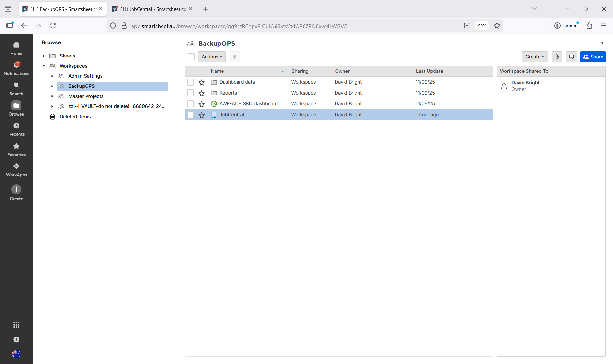This screenshot has width=613, height=364.
Task: Click the Search icon in sidebar
Action: click(x=16, y=85)
